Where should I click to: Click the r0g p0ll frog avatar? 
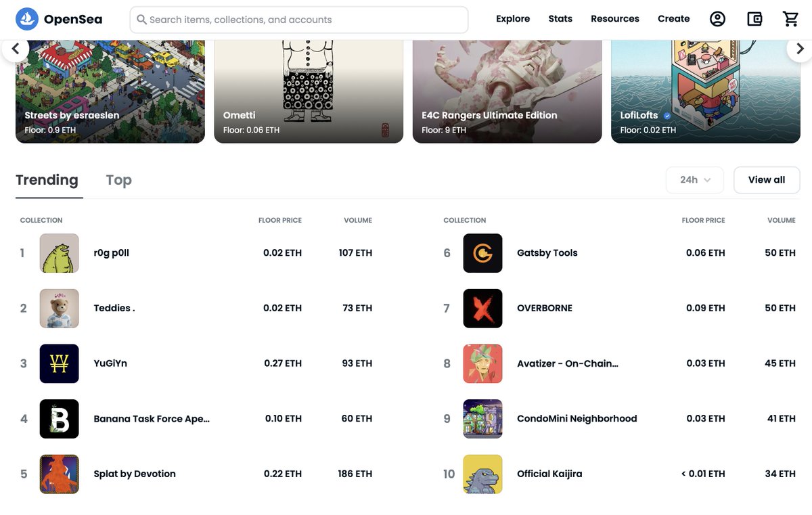[60, 253]
